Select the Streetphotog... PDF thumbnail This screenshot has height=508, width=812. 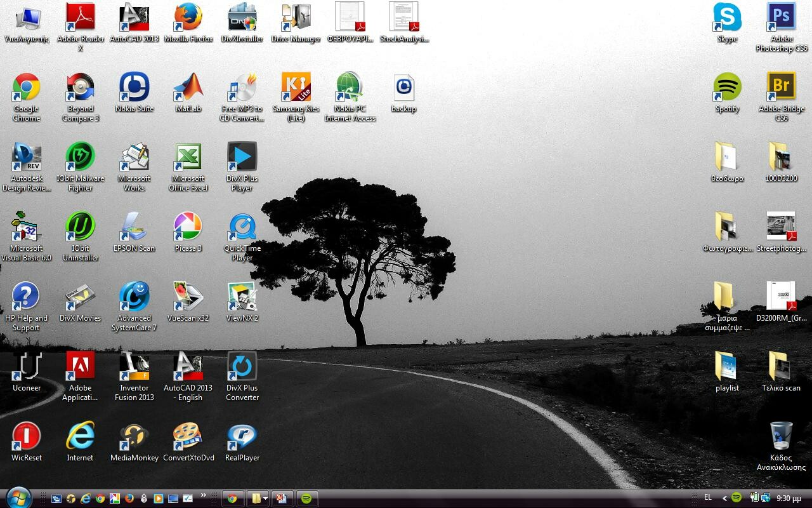tap(782, 227)
